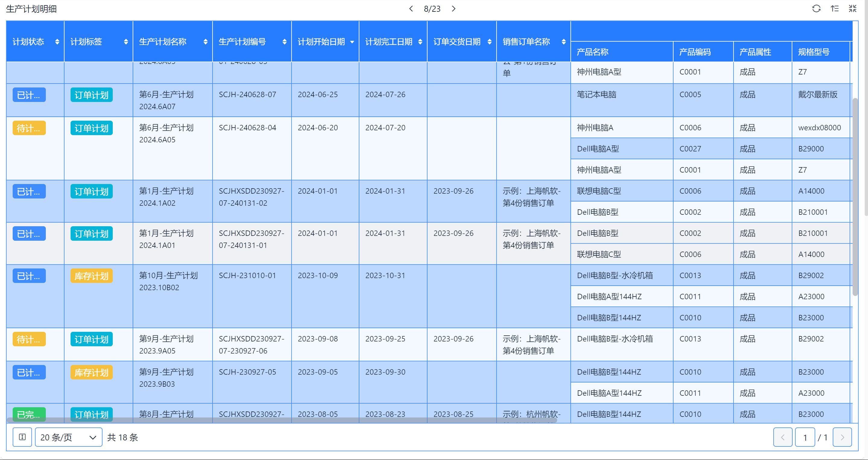Image resolution: width=868 pixels, height=460 pixels.
Task: Click the page number input field
Action: 805,437
